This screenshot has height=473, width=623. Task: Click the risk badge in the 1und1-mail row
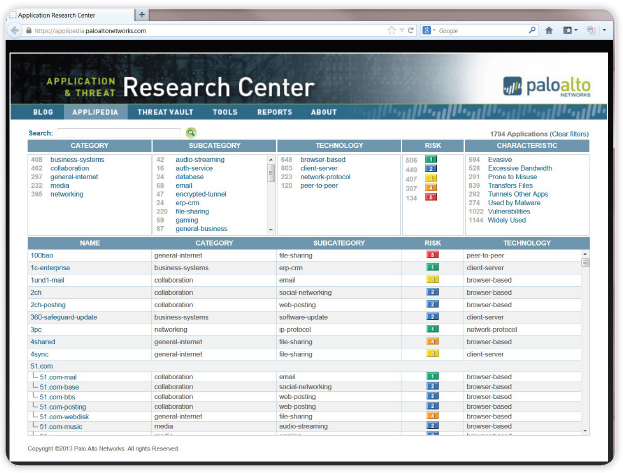click(x=432, y=280)
